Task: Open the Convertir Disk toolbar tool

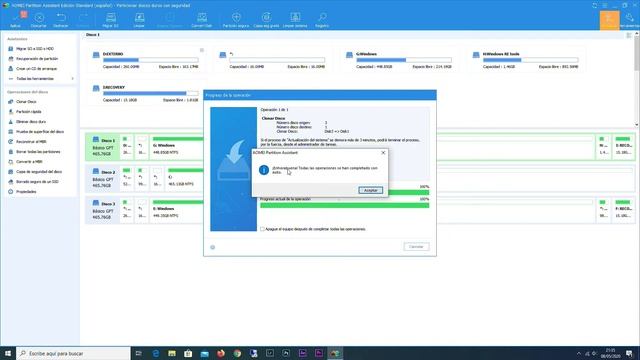Action: (x=202, y=20)
